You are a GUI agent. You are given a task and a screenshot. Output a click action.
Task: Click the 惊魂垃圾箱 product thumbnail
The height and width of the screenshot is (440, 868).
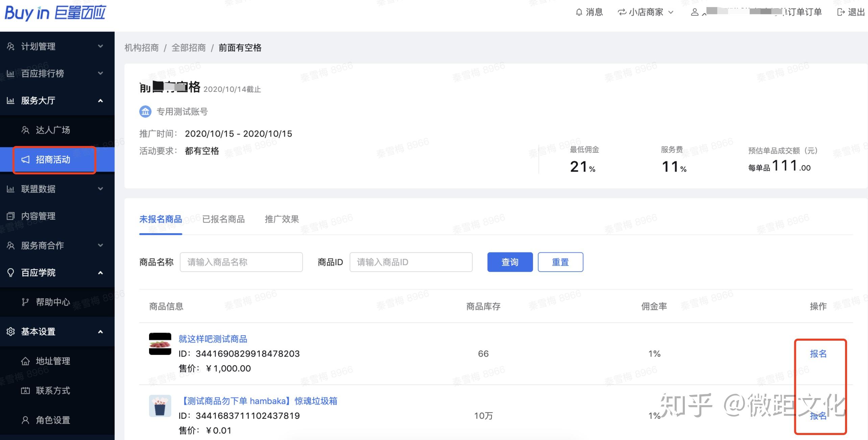coord(160,406)
